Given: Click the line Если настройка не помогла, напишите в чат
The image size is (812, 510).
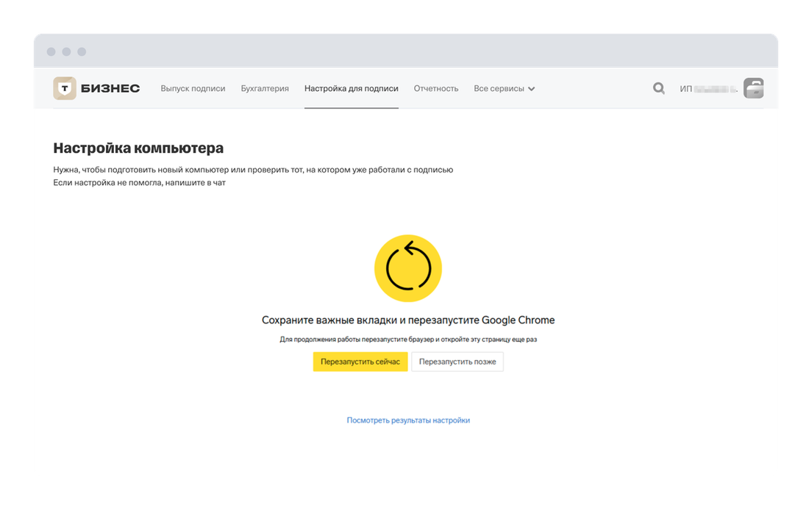Looking at the screenshot, I should coord(139,182).
